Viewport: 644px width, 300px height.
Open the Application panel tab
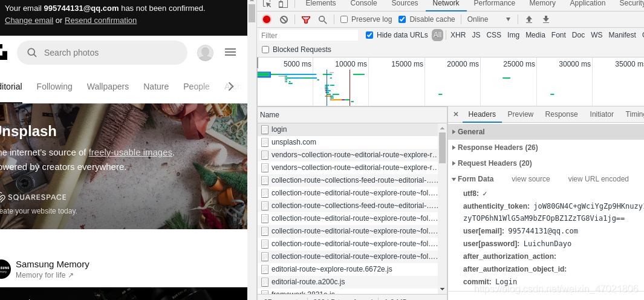pos(587,3)
